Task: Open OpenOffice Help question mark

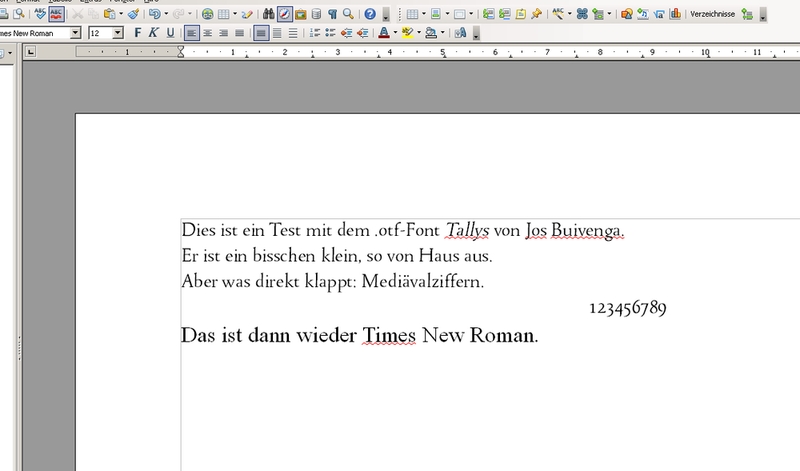Action: (x=370, y=14)
